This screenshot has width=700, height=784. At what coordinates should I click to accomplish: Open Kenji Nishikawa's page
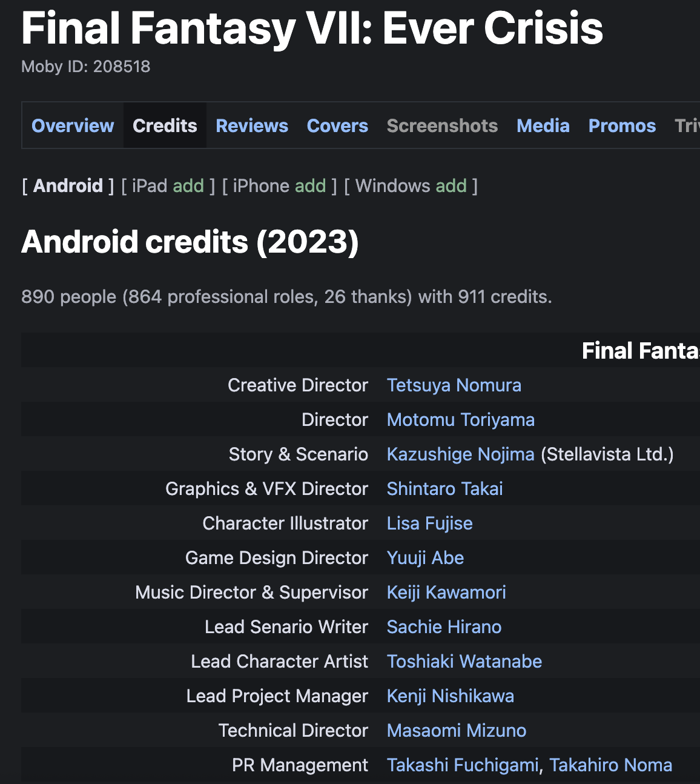coord(451,696)
